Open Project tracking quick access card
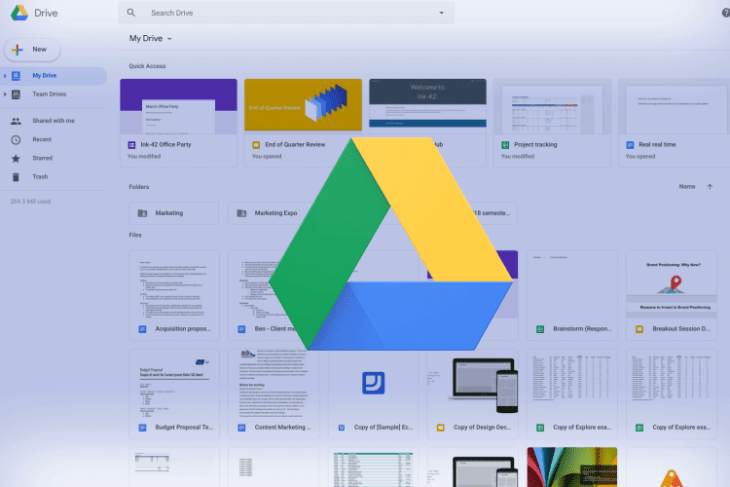Image resolution: width=730 pixels, height=487 pixels. pyautogui.click(x=552, y=123)
